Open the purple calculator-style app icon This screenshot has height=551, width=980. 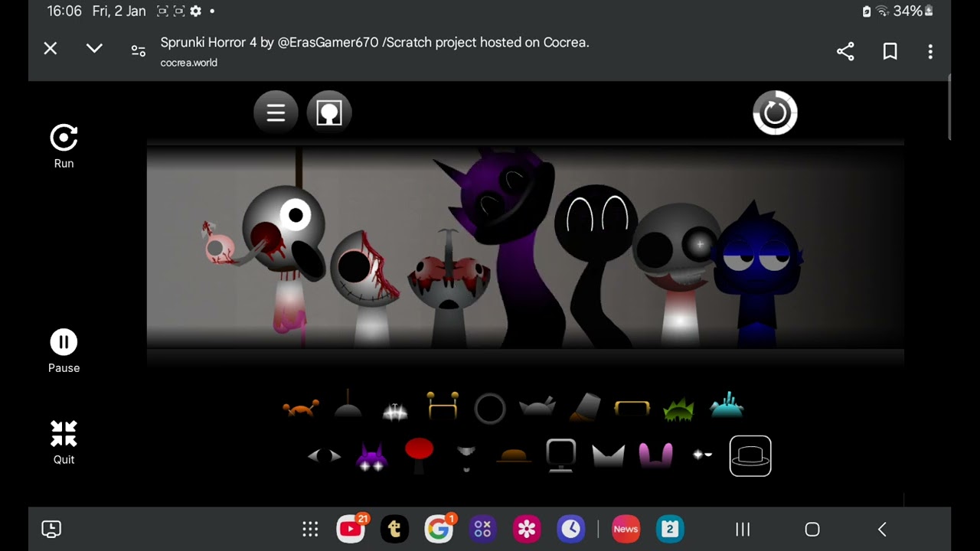coord(482,529)
